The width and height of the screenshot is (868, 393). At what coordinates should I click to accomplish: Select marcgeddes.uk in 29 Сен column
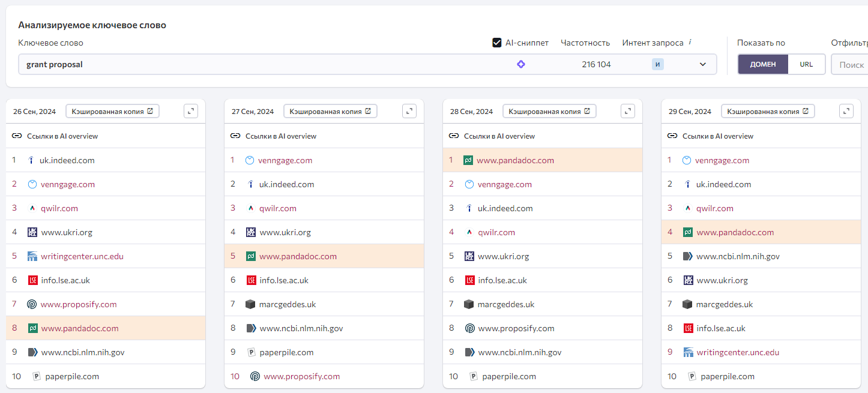click(x=725, y=304)
